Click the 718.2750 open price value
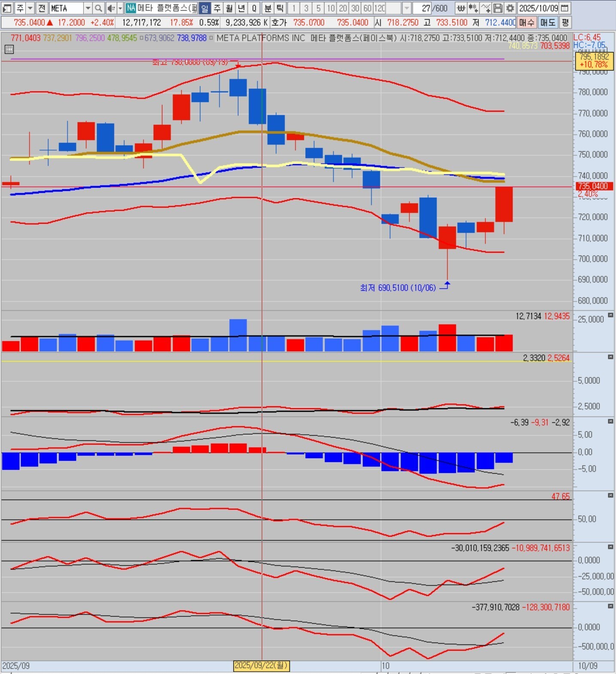This screenshot has height=674, width=616. point(403,22)
